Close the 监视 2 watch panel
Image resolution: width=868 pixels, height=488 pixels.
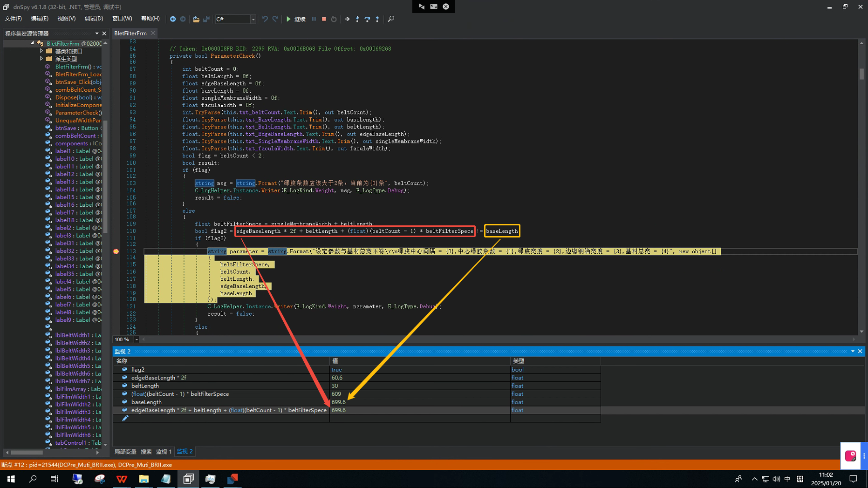[x=860, y=351]
